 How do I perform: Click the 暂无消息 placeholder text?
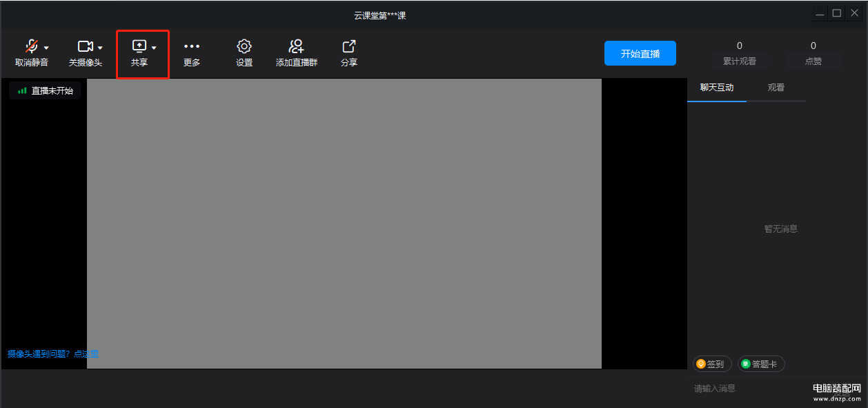(780, 229)
